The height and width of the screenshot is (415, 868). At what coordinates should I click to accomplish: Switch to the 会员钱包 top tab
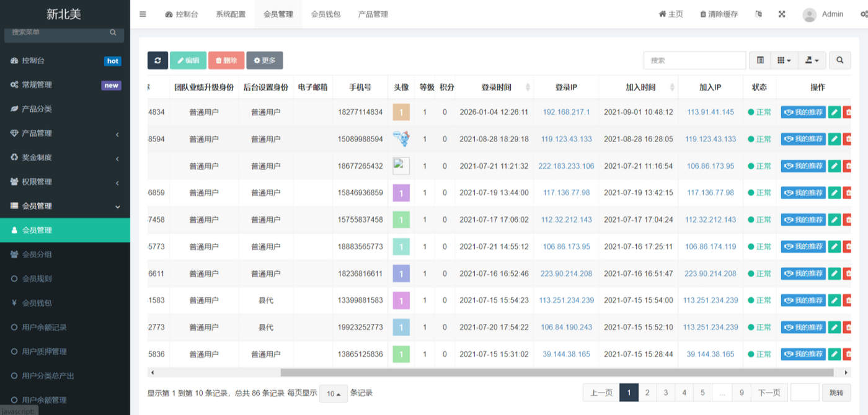click(325, 14)
